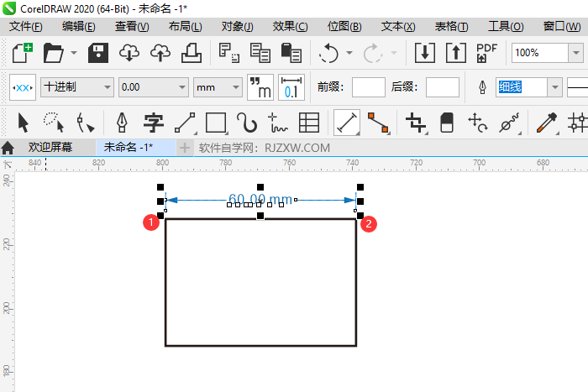This screenshot has height=392, width=588.
Task: Open the zoom level dropdown arrow
Action: click(576, 53)
